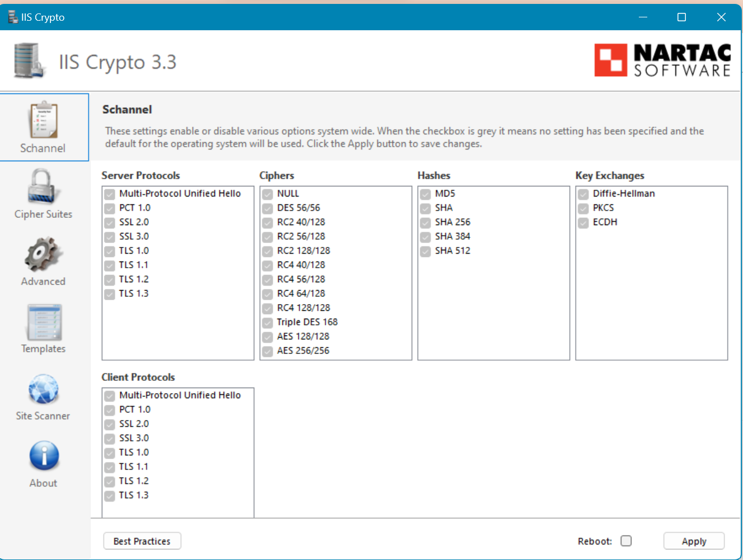The height and width of the screenshot is (560, 743).
Task: Toggle the Triple DES 168 cipher
Action: tap(267, 323)
